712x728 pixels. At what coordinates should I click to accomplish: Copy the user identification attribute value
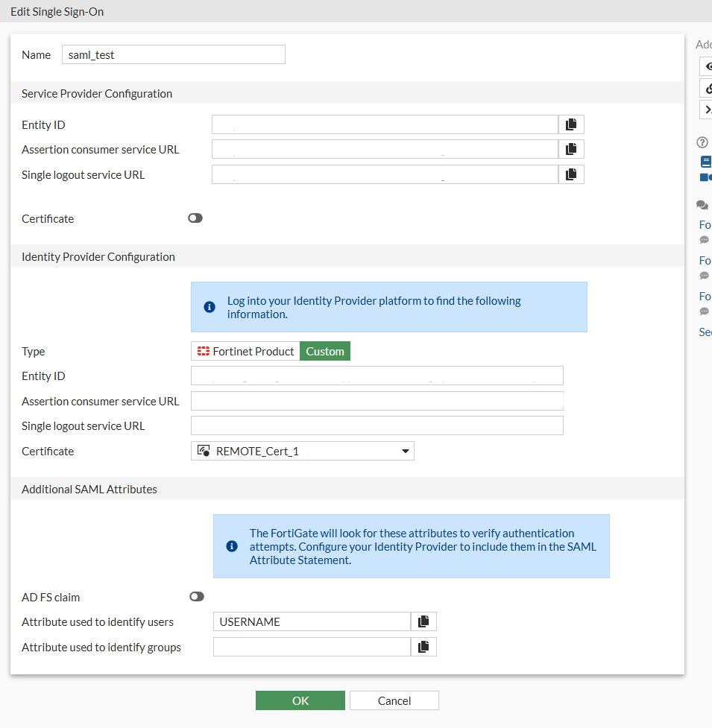point(423,621)
